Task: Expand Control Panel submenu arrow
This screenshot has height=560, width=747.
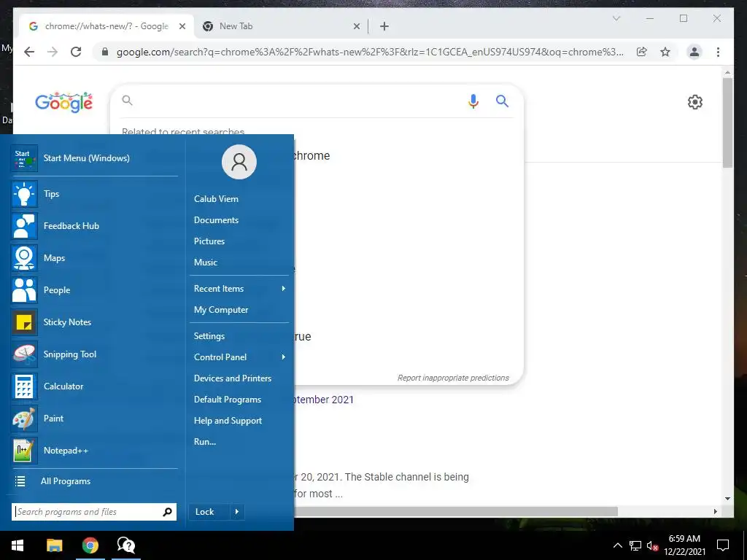Action: coord(284,357)
